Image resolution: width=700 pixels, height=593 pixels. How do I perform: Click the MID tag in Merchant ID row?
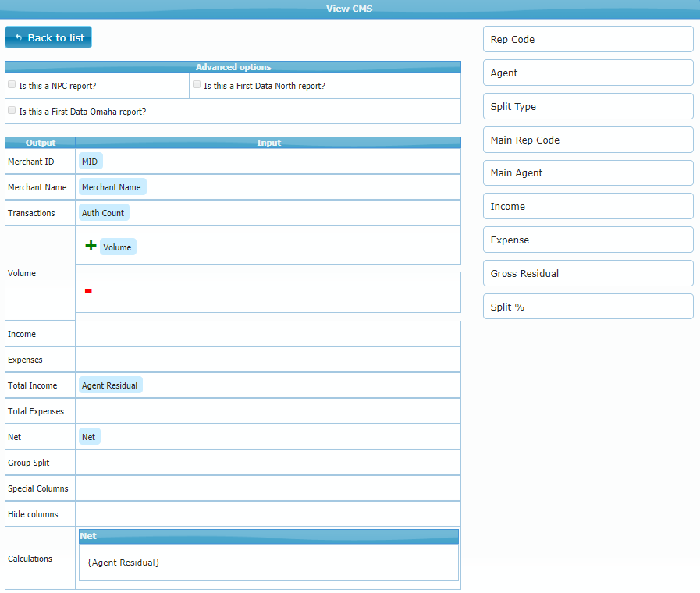(x=90, y=162)
